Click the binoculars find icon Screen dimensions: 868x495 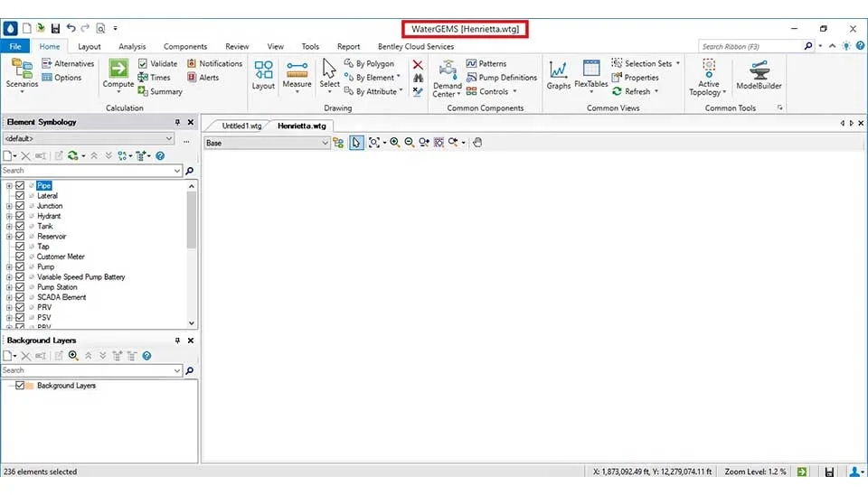pos(418,78)
